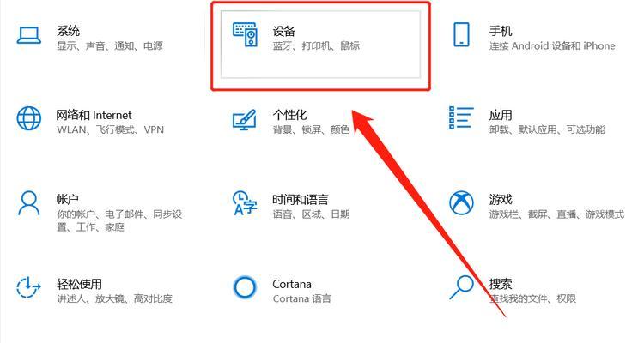Click the Accounts person icon
The height and width of the screenshot is (343, 644).
[x=28, y=202]
